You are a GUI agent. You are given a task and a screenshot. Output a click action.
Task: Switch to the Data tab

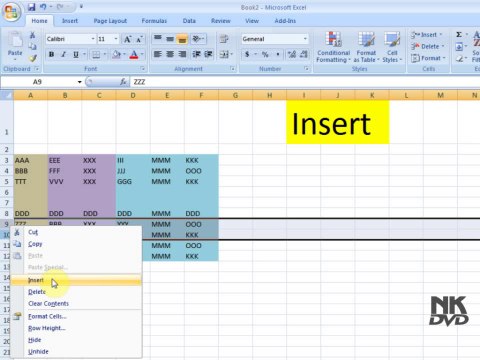(x=189, y=21)
